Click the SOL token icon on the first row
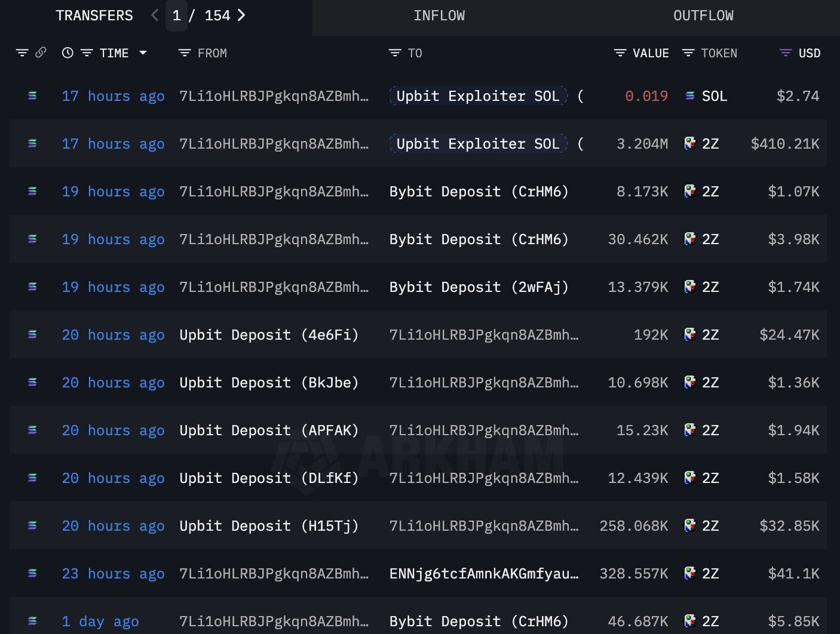This screenshot has height=634, width=840. click(x=690, y=96)
